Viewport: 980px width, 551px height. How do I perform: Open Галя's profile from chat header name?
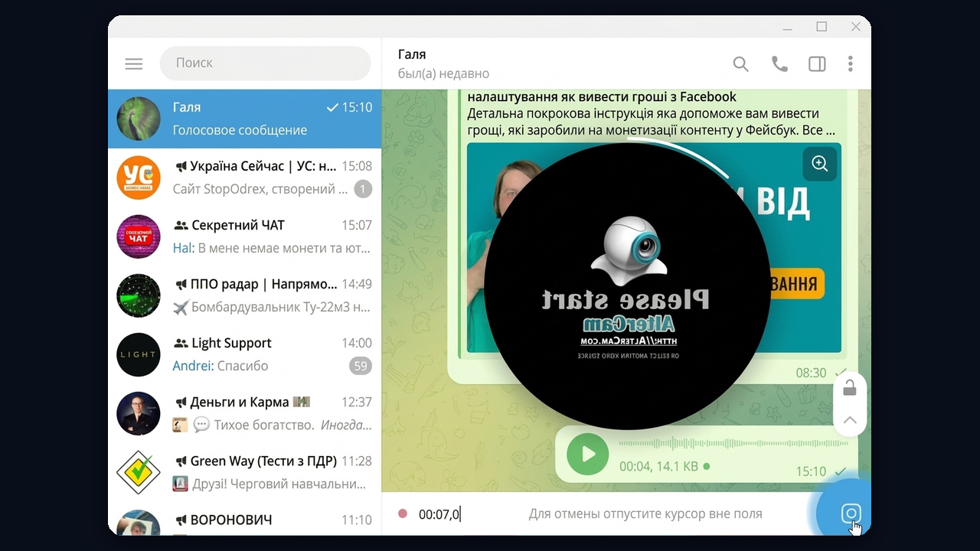412,54
